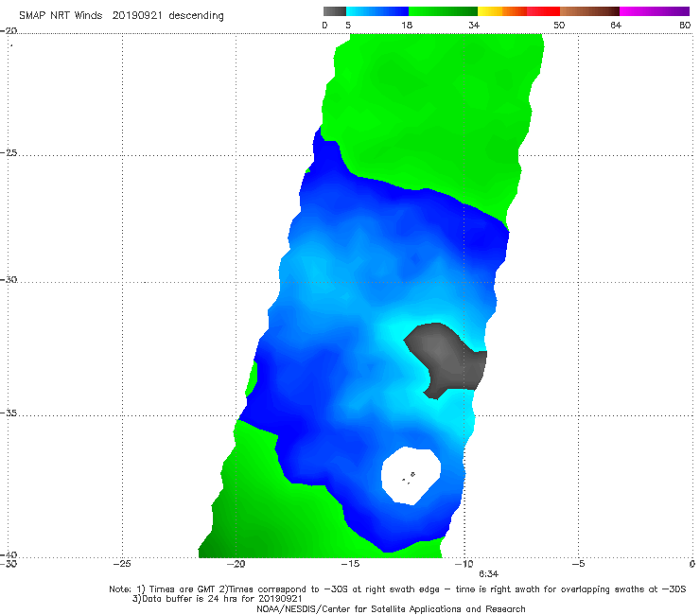
Task: Click the swath time label '6:34'
Action: [489, 574]
